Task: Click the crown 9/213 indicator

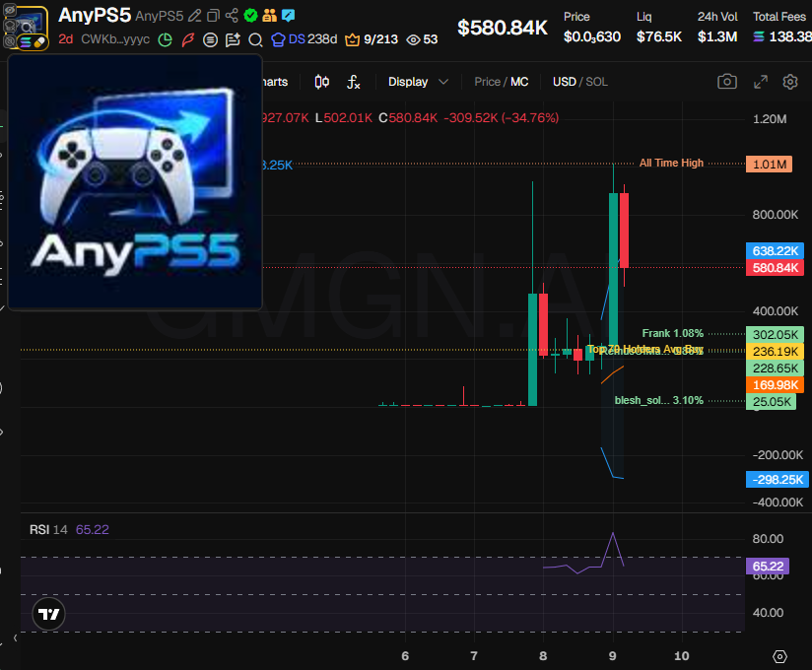Action: [372, 39]
